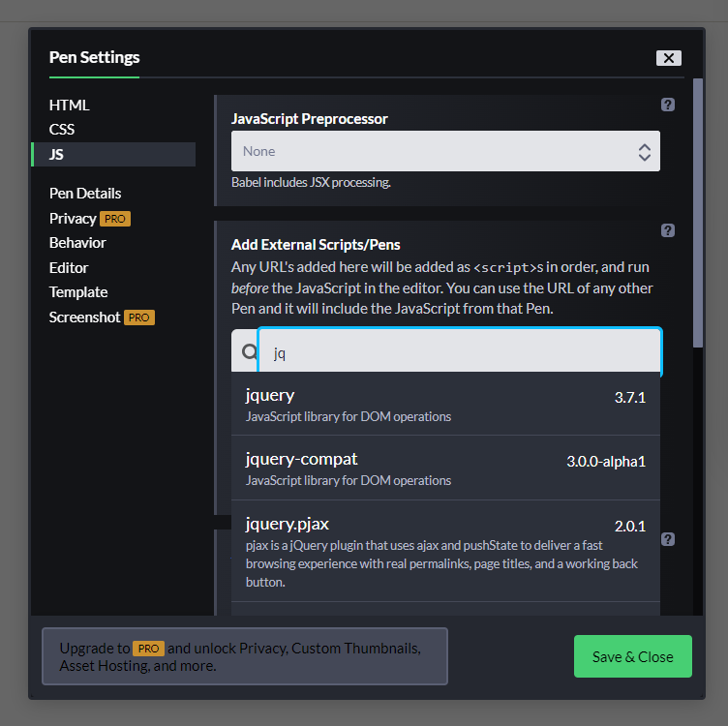
Task: Open the Pen Details section
Action: click(x=85, y=193)
